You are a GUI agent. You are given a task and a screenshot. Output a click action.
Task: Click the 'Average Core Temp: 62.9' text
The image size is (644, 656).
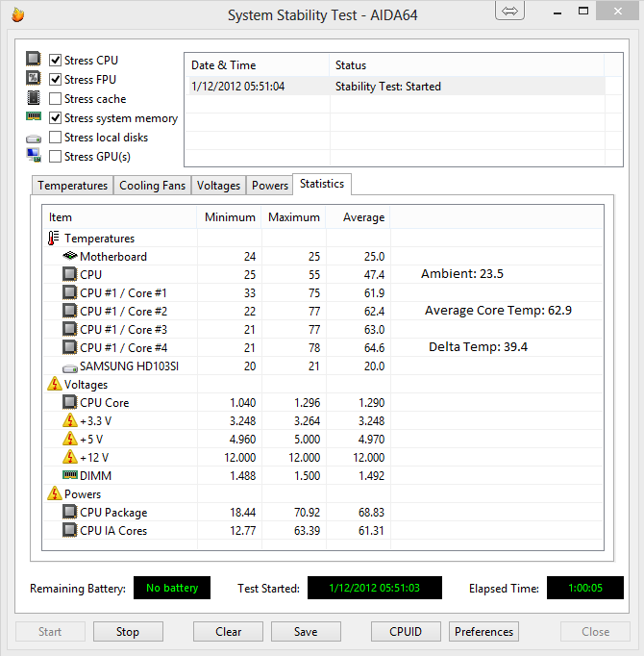(x=498, y=311)
